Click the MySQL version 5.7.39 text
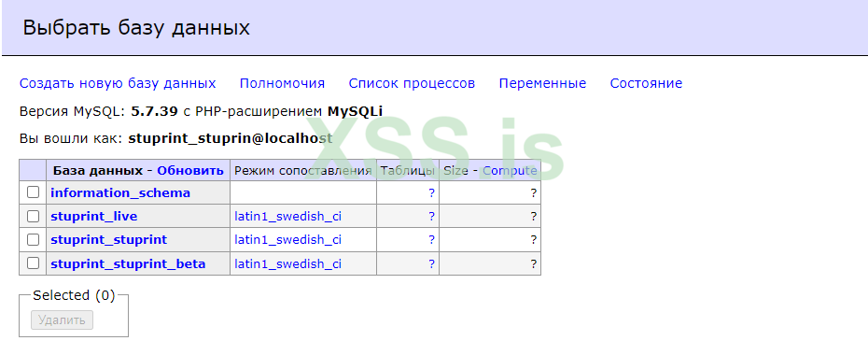 (154, 111)
